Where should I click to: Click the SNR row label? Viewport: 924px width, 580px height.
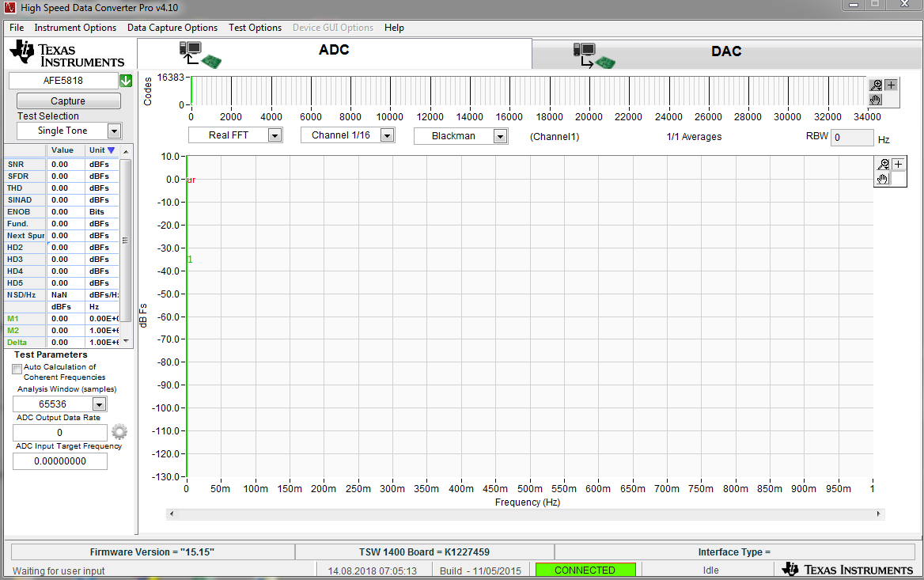16,165
